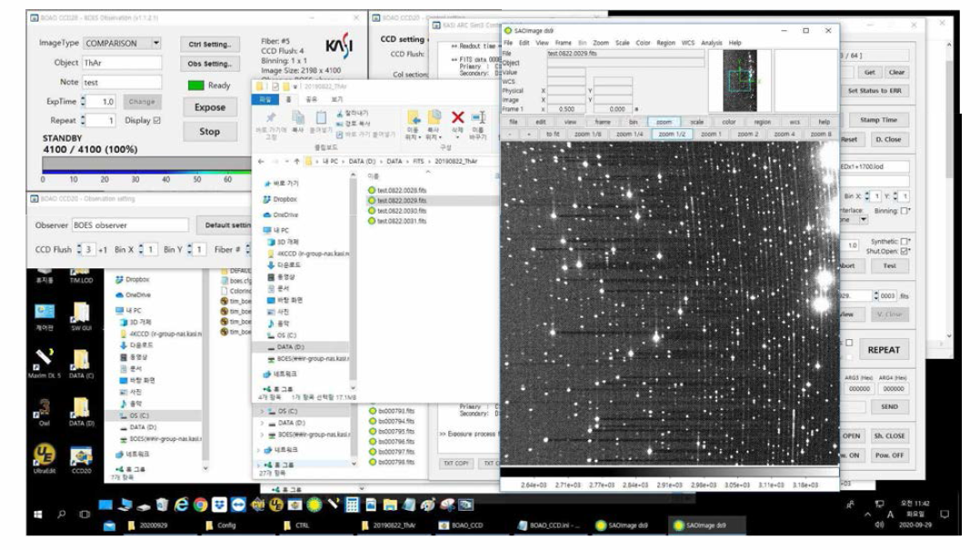This screenshot has height=550, width=980.
Task: Toggle the Binning checkbox in controller window
Action: coord(904,211)
